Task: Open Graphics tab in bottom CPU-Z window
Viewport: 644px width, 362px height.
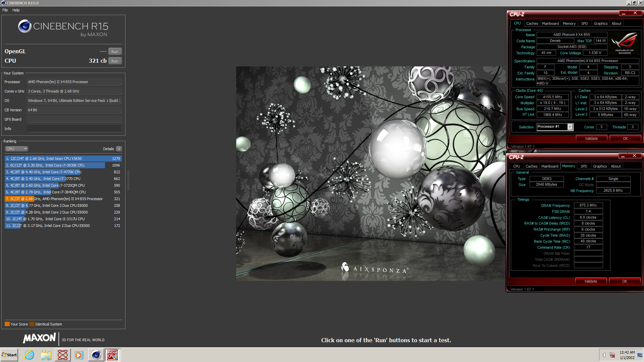Action: coord(600,166)
